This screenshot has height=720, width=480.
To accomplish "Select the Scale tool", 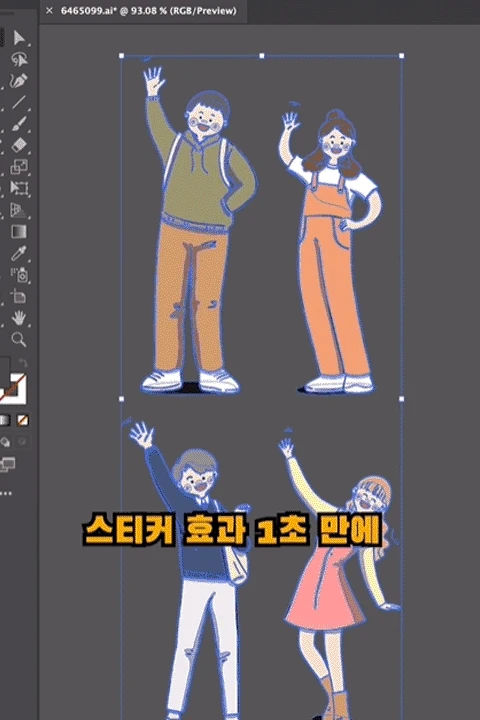I will 19,167.
